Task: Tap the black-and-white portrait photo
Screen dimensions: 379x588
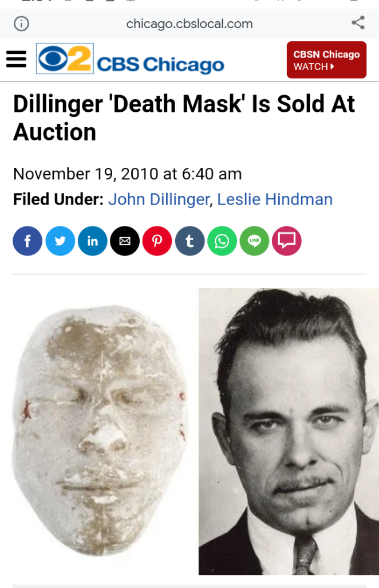Action: (288, 431)
